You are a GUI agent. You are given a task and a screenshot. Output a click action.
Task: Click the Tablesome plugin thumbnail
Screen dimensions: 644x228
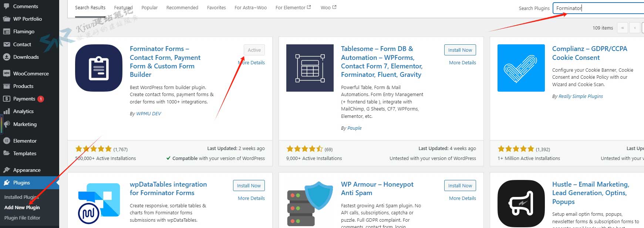pos(310,68)
